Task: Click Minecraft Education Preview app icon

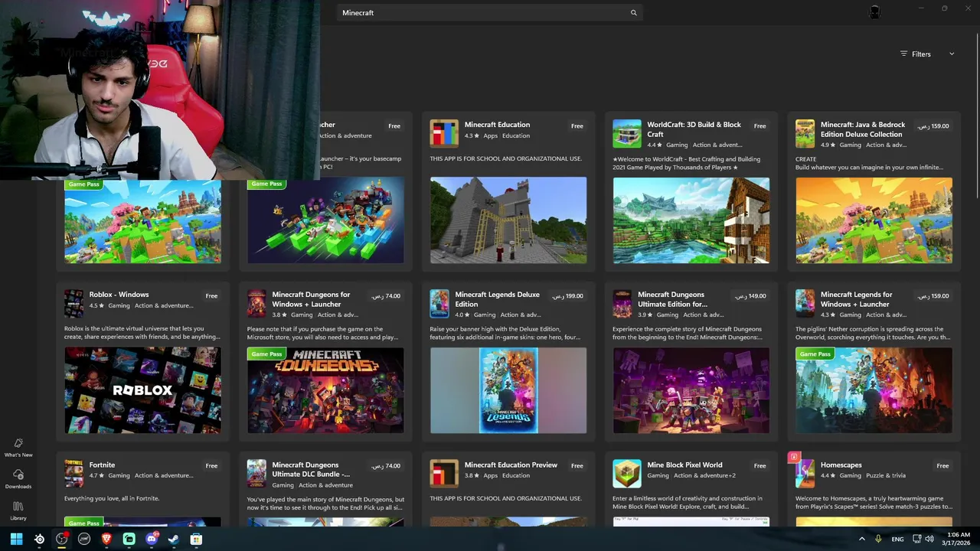Action: [444, 473]
